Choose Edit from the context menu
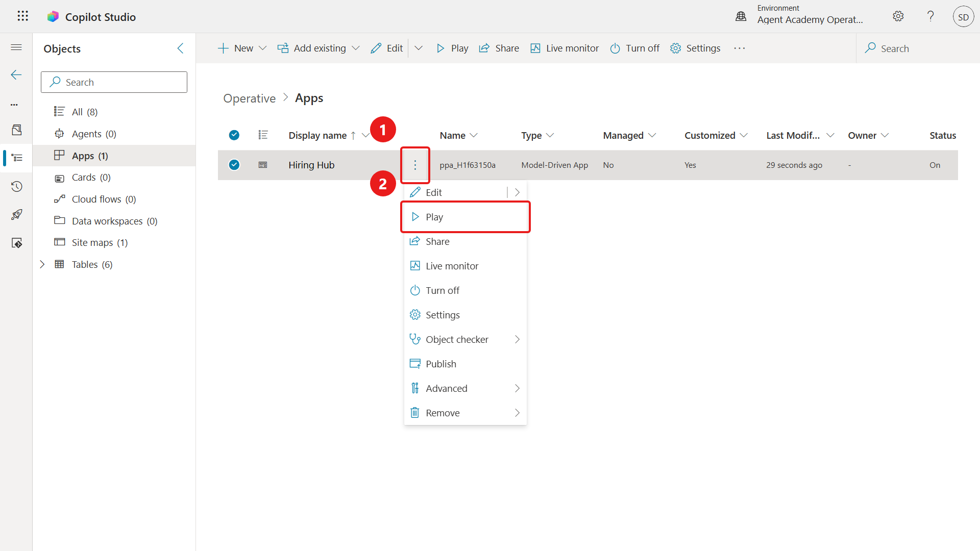 [455, 192]
